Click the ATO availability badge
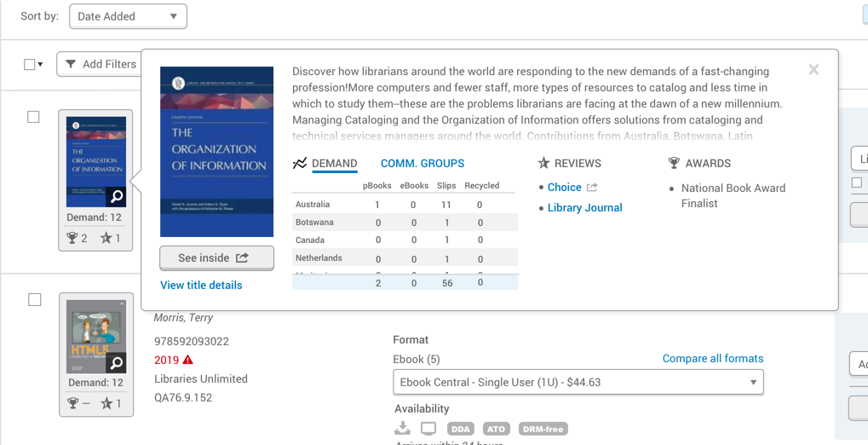Image resolution: width=868 pixels, height=445 pixels. pyautogui.click(x=497, y=429)
